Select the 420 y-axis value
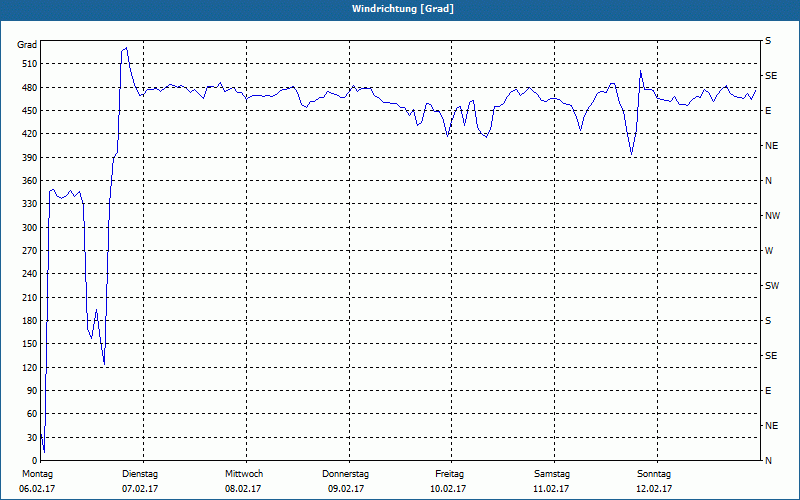This screenshot has height=500, width=800. click(30, 134)
